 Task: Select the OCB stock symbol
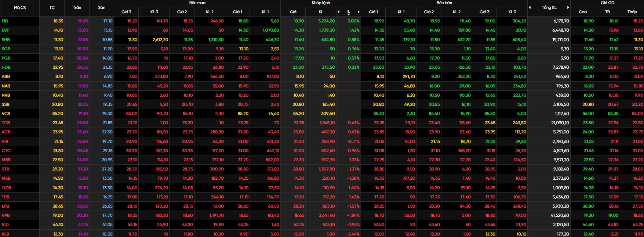click(6, 188)
